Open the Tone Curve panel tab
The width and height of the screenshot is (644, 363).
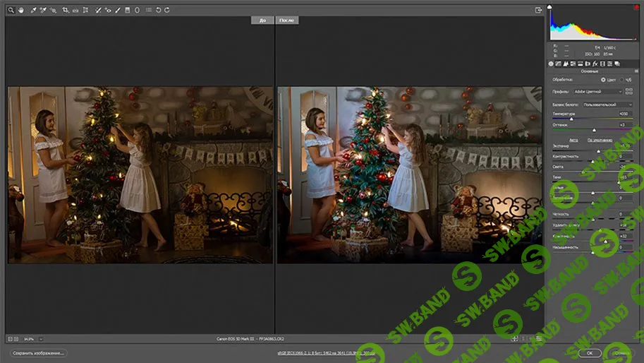(558, 64)
